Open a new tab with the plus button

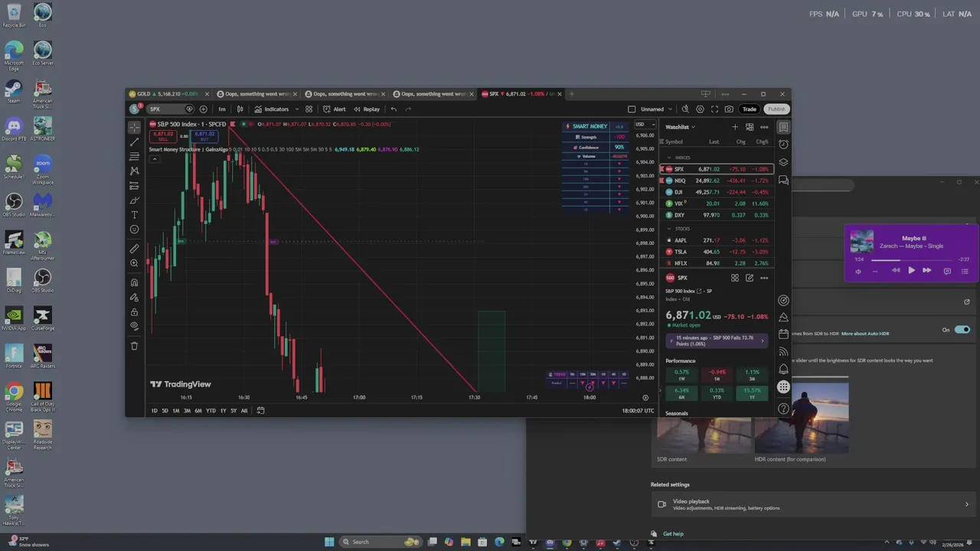[571, 94]
